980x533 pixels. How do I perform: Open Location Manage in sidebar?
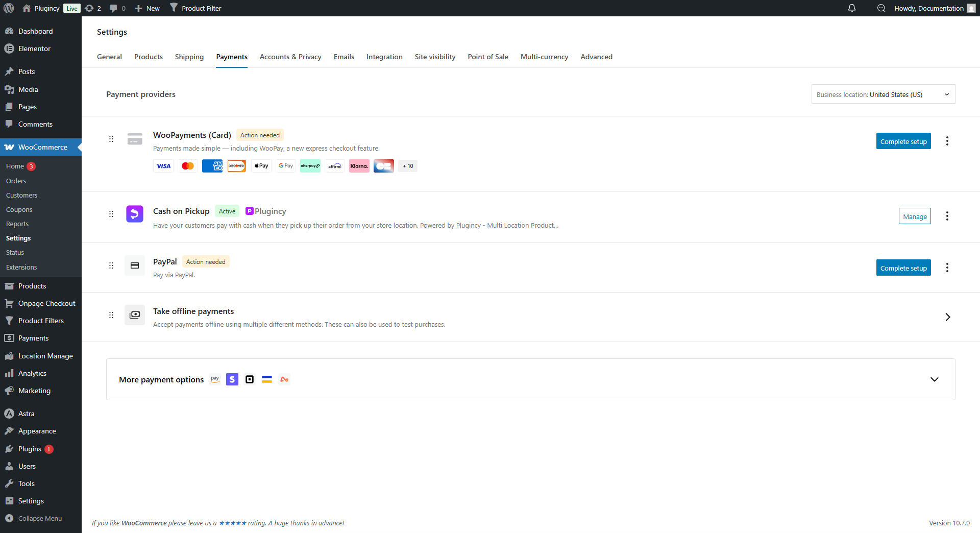point(41,356)
